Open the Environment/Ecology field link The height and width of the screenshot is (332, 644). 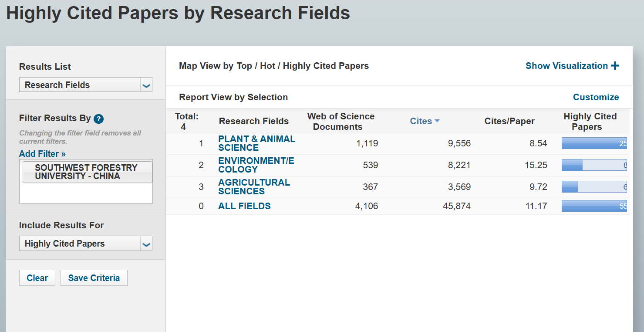point(256,165)
